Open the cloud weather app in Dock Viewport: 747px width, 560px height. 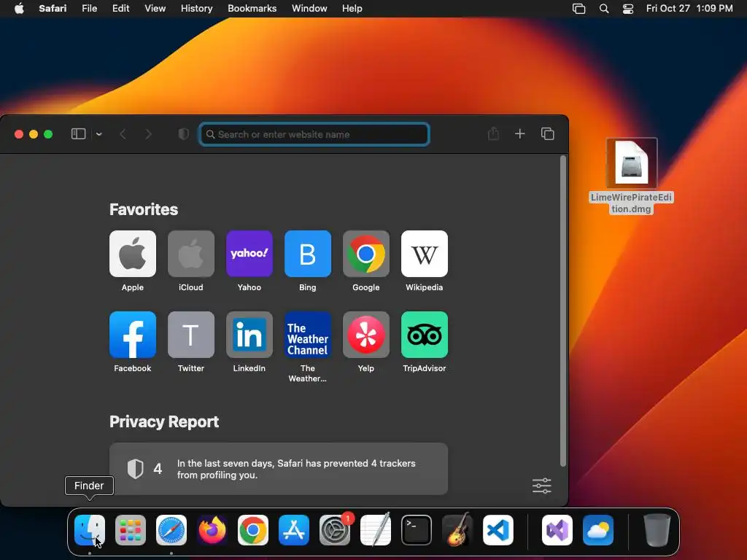(598, 530)
